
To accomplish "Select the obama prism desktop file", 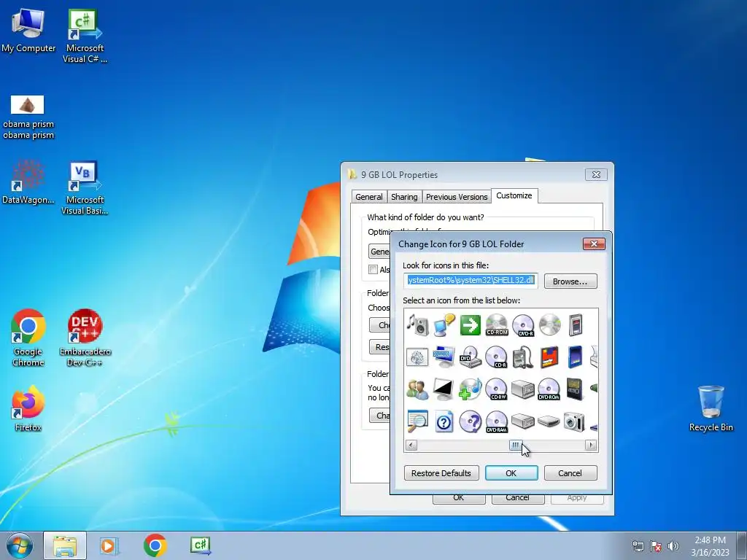I will click(x=28, y=117).
